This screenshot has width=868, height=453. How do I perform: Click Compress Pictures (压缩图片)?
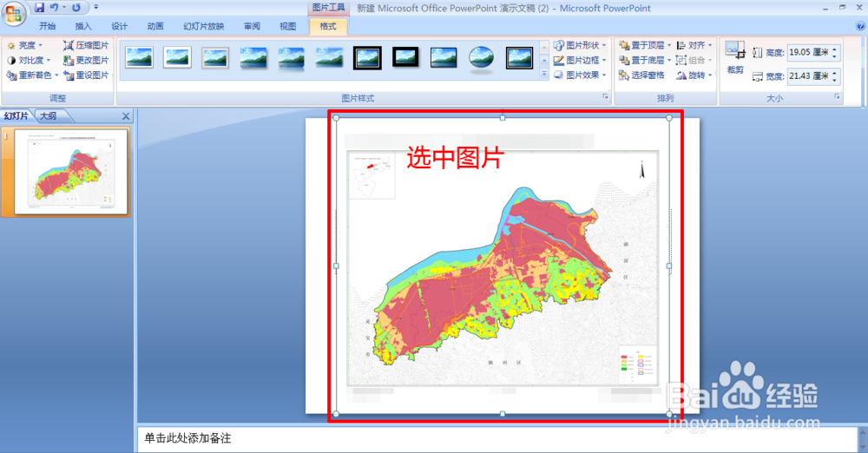pyautogui.click(x=86, y=45)
